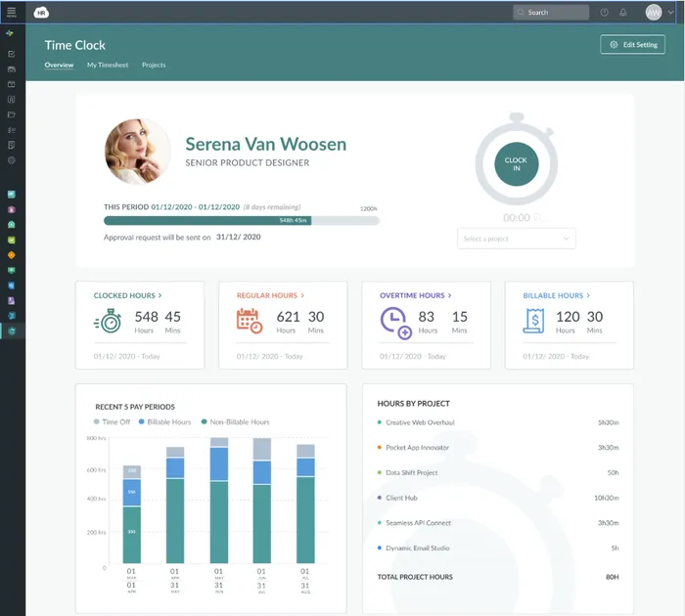
Task: Click the calendar-clock icon in Regular Hours card
Action: [x=250, y=322]
